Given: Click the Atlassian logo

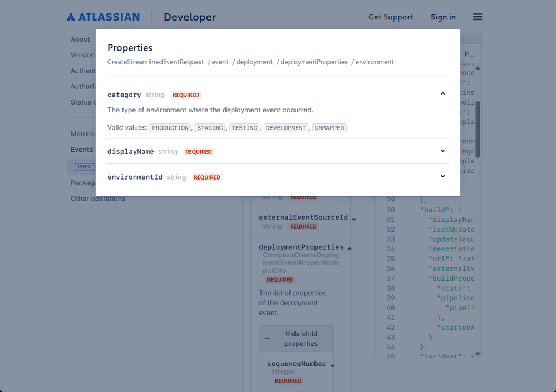Looking at the screenshot, I should [x=103, y=17].
